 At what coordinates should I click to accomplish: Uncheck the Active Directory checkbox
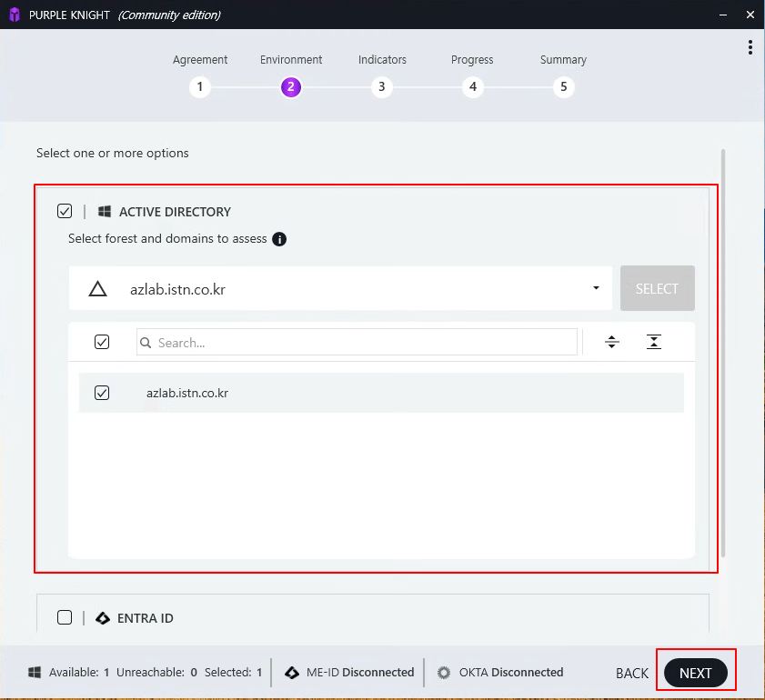pos(65,211)
